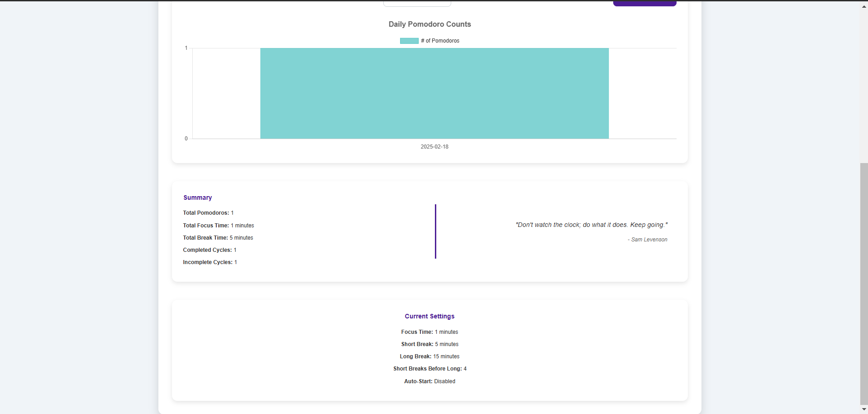Toggle the '# of Pomodoros' legend entry
This screenshot has height=414, width=868.
440,41
